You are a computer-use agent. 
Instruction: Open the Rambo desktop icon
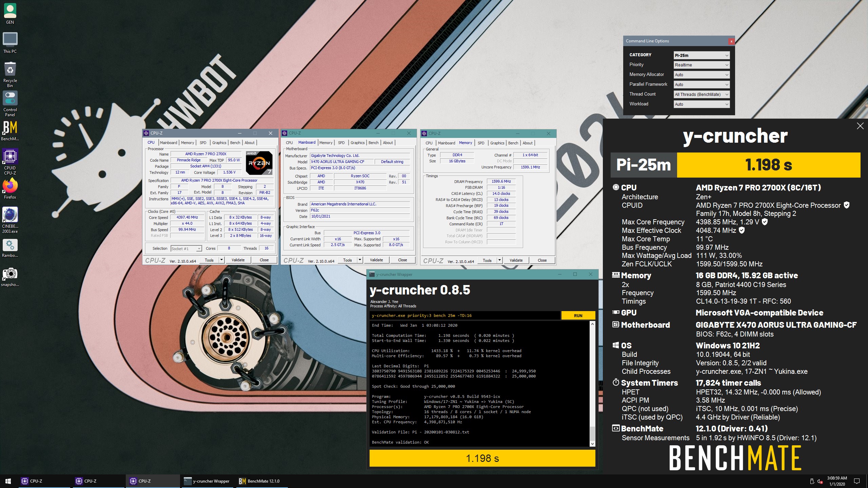coord(10,248)
